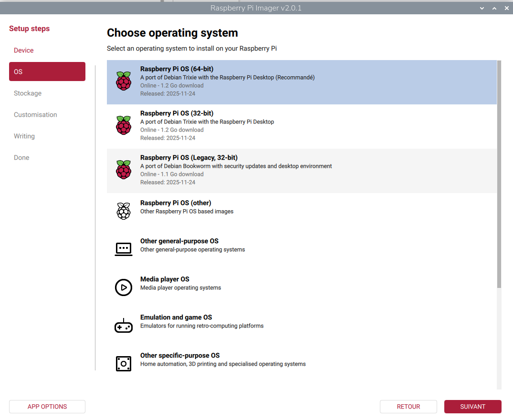Click the gamepad icon for Emulation OS
The width and height of the screenshot is (513, 420).
(x=124, y=326)
